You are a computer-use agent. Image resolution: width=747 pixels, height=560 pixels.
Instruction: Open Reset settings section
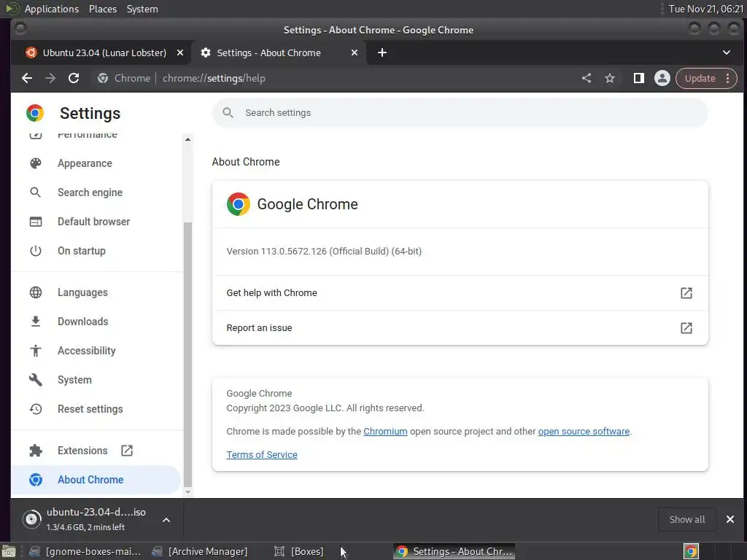point(90,409)
